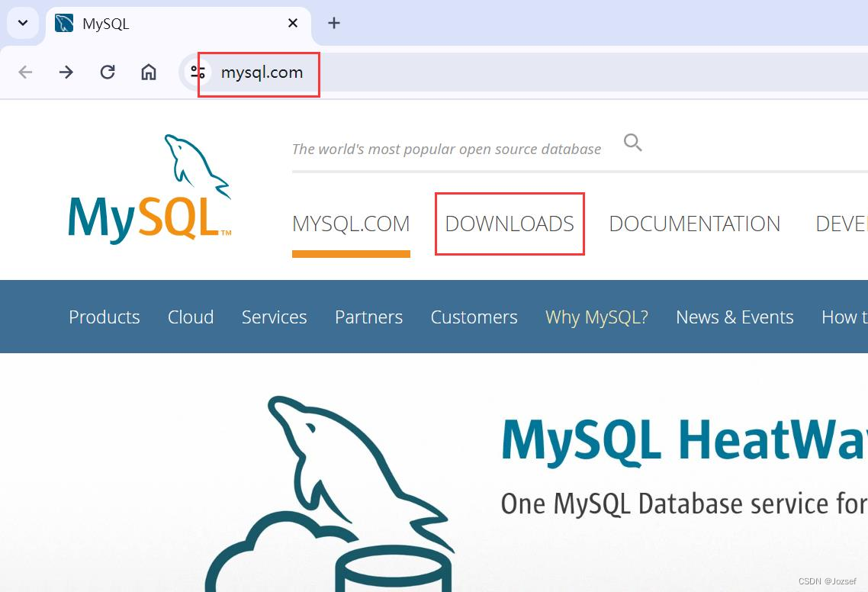Select the MySQL tab title
Screen dimensions: 868x592
click(x=106, y=24)
